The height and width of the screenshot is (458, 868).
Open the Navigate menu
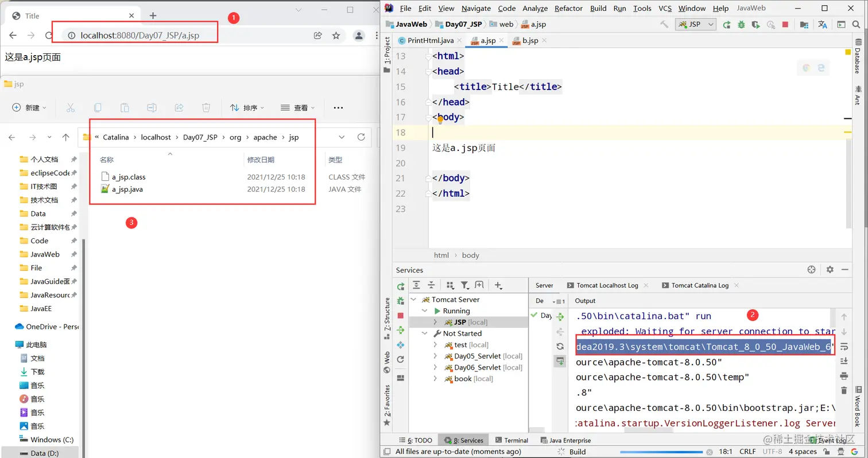476,8
